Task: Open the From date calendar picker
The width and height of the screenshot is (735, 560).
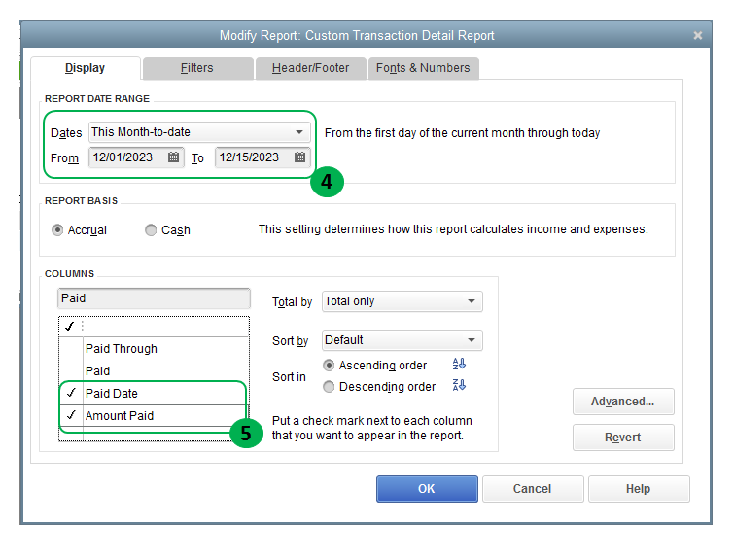Action: point(173,157)
